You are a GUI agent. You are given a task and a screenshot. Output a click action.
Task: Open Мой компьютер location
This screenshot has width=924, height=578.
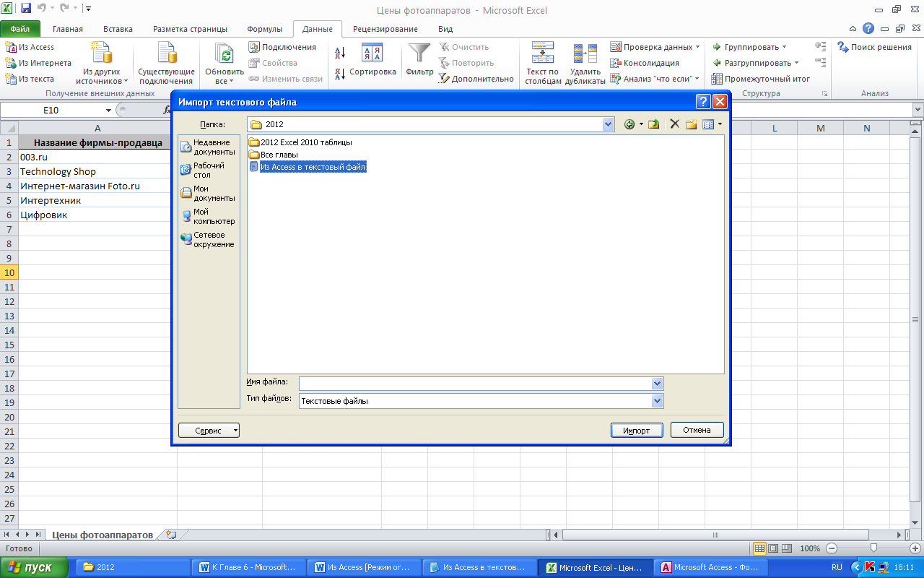tap(209, 217)
